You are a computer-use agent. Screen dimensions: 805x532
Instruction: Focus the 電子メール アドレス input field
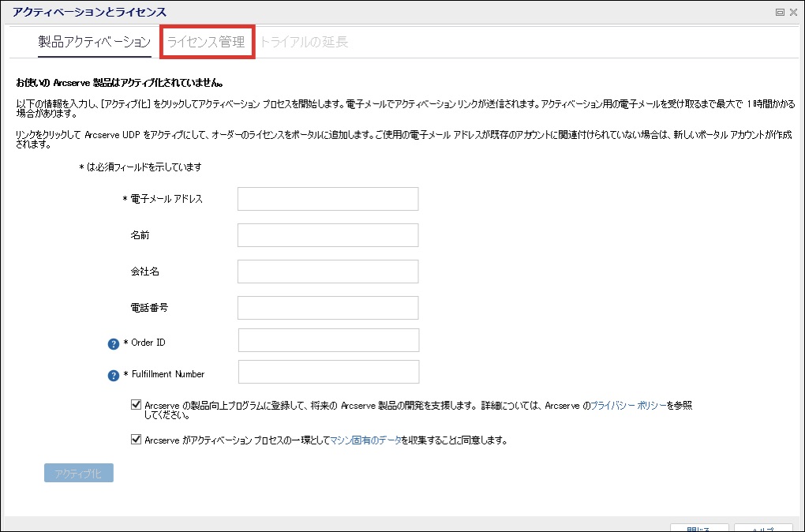point(328,199)
